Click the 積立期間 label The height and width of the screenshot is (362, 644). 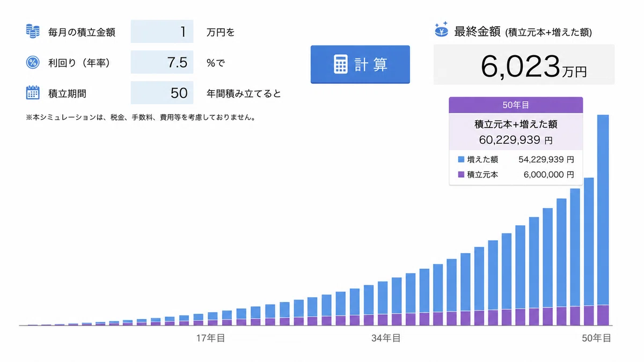[67, 93]
